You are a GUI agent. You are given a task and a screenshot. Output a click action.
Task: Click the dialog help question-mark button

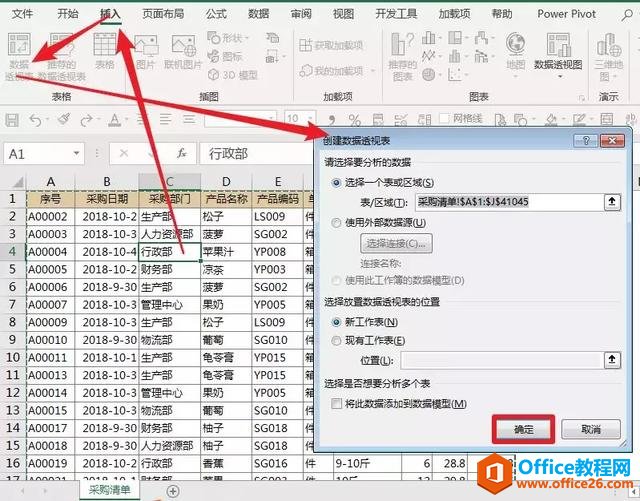pos(586,141)
